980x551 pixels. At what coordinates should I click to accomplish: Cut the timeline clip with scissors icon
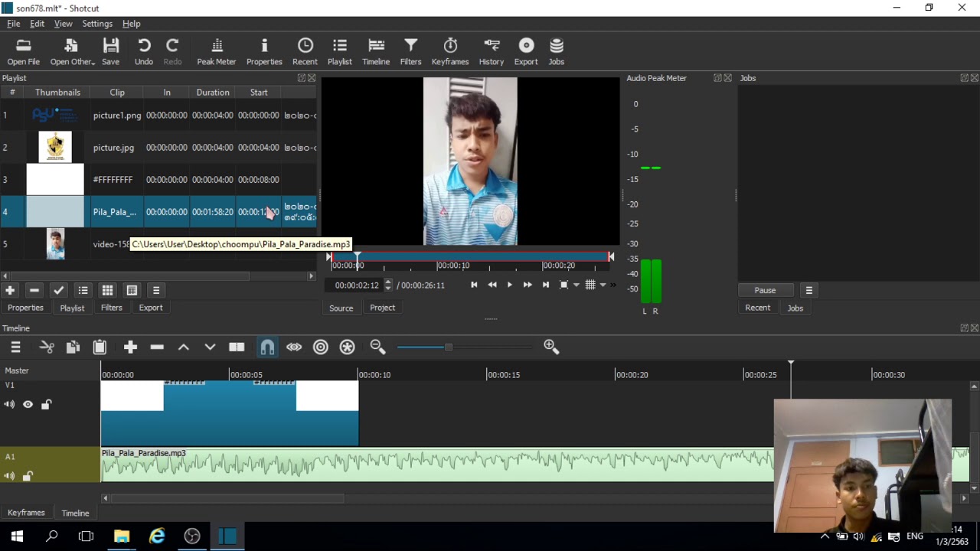click(47, 347)
